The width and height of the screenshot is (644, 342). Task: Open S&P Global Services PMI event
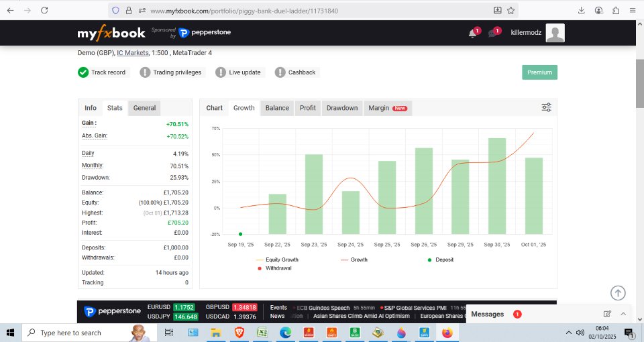click(x=415, y=308)
